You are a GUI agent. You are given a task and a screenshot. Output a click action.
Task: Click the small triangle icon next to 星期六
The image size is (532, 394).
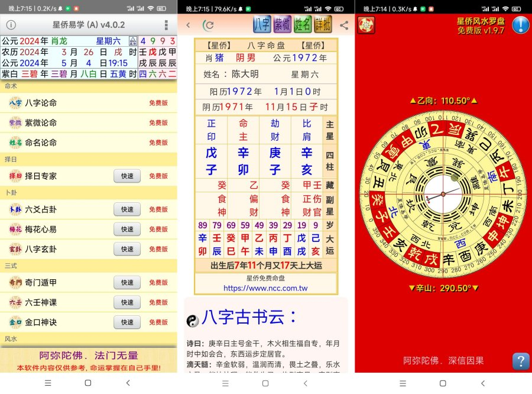point(132,41)
